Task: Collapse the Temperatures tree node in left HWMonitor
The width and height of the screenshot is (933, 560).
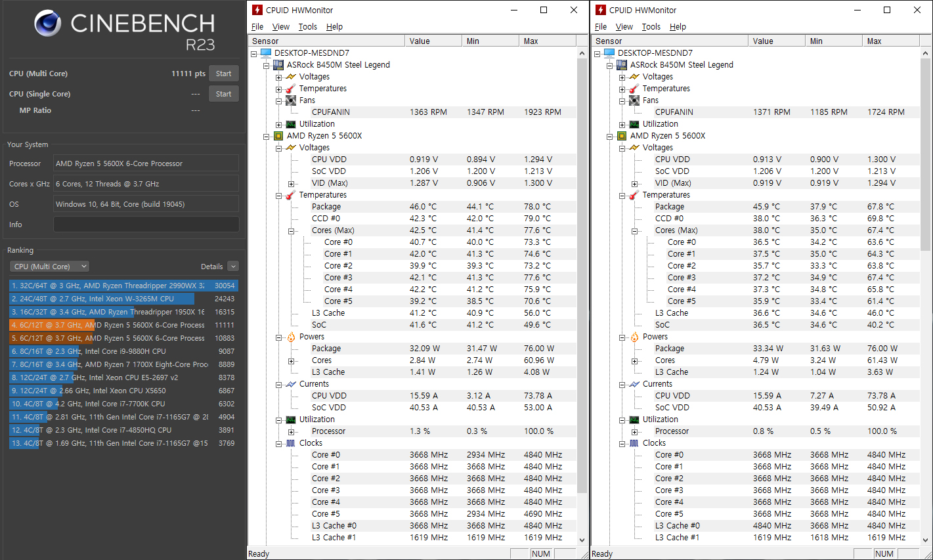Action: coord(279,196)
